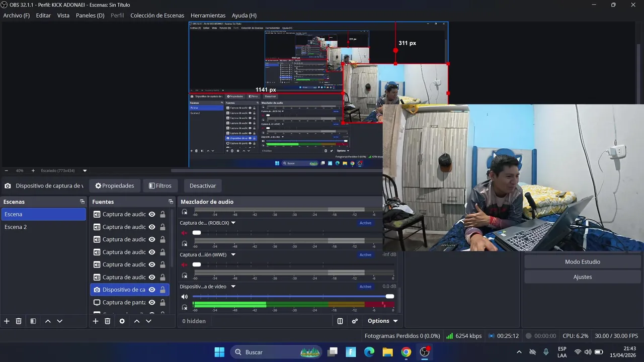Zoom out the preview with the minus icon
Viewport: 644px width, 362px height.
[6, 171]
